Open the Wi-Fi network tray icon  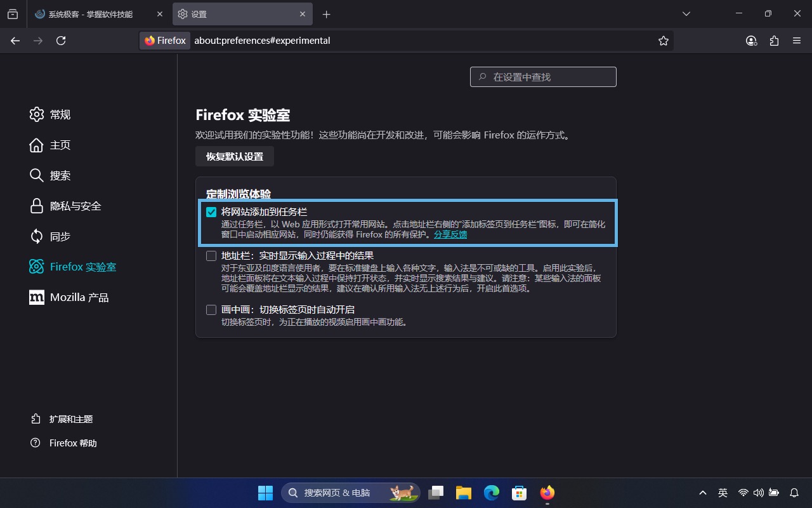pos(743,493)
